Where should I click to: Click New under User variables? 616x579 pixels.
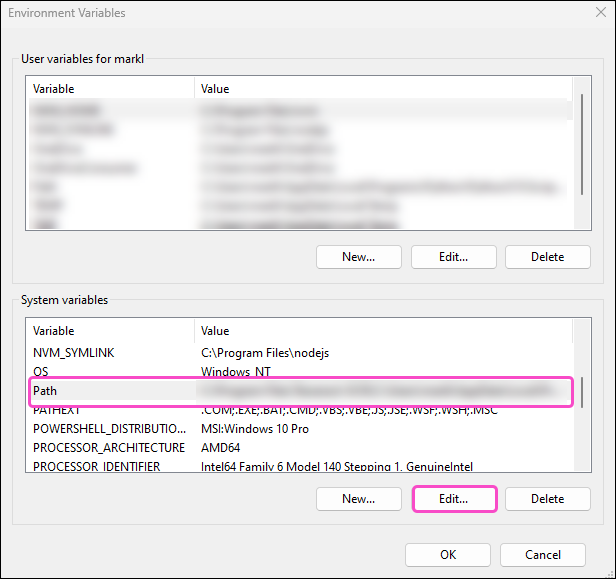pos(359,257)
